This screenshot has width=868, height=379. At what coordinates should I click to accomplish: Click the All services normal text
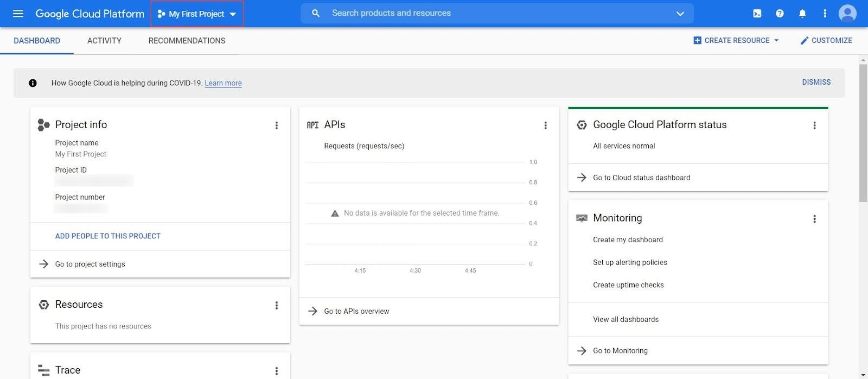coord(624,146)
